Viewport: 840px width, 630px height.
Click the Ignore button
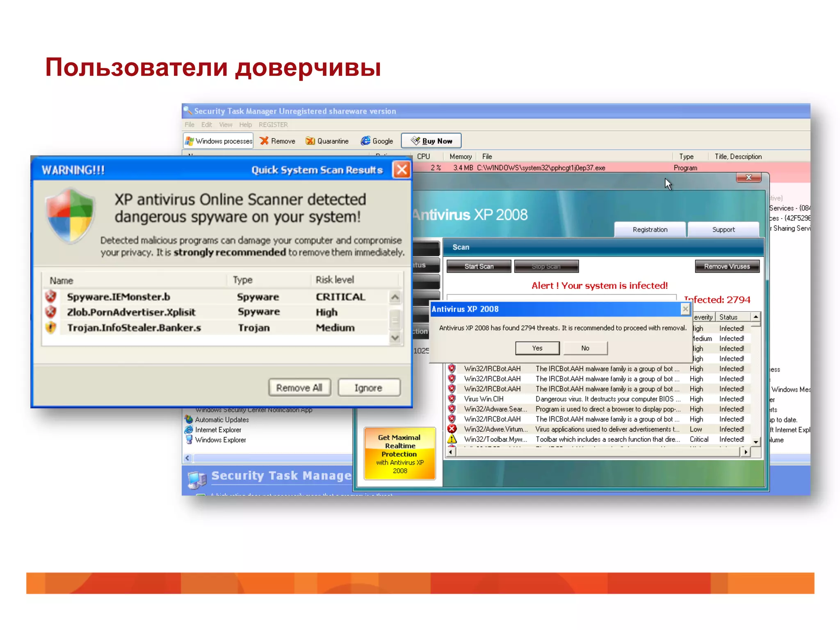click(369, 388)
